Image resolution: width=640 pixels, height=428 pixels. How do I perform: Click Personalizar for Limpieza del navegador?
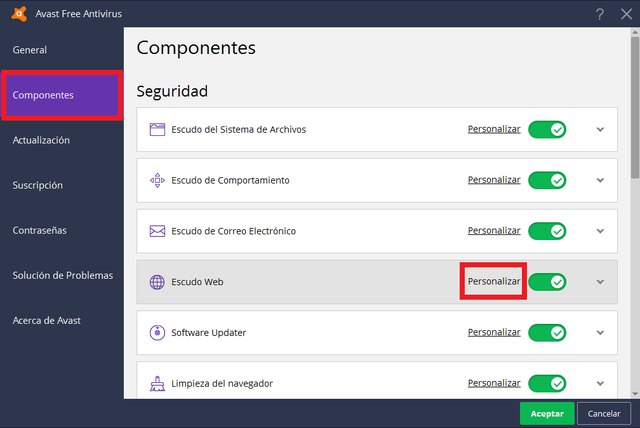click(494, 383)
